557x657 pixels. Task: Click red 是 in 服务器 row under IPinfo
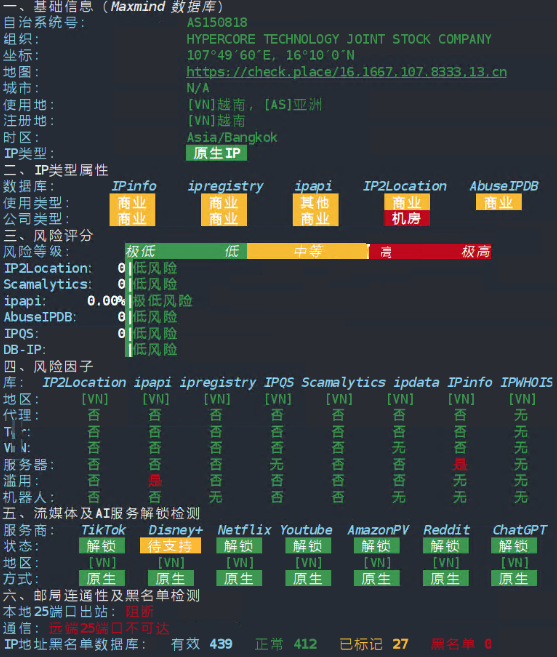click(460, 464)
